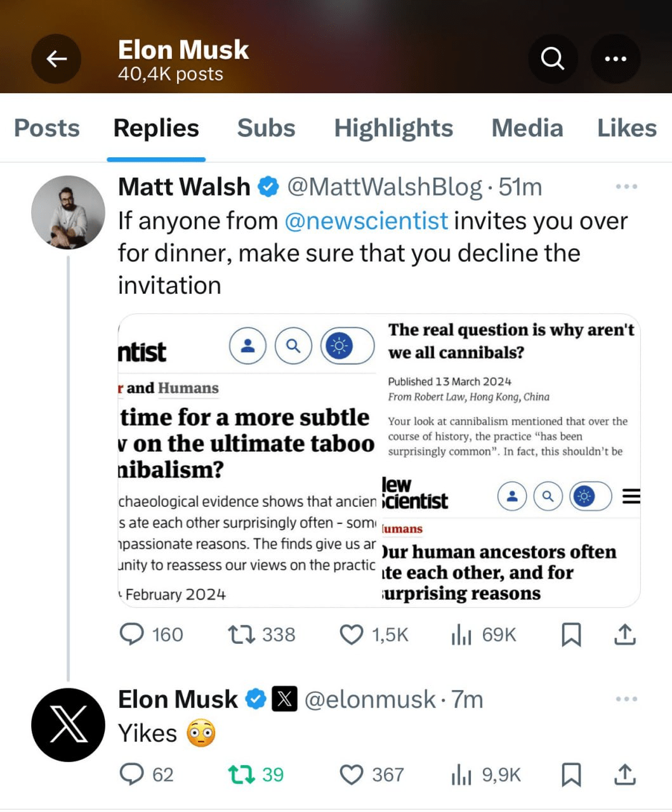This screenshot has height=812, width=672.
Task: Tap the back arrow button
Action: pyautogui.click(x=56, y=59)
